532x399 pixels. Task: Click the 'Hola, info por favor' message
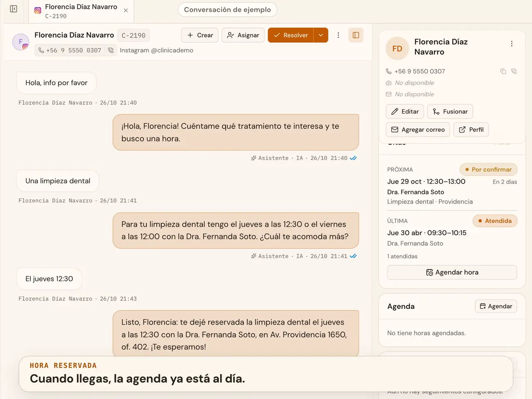pos(57,83)
